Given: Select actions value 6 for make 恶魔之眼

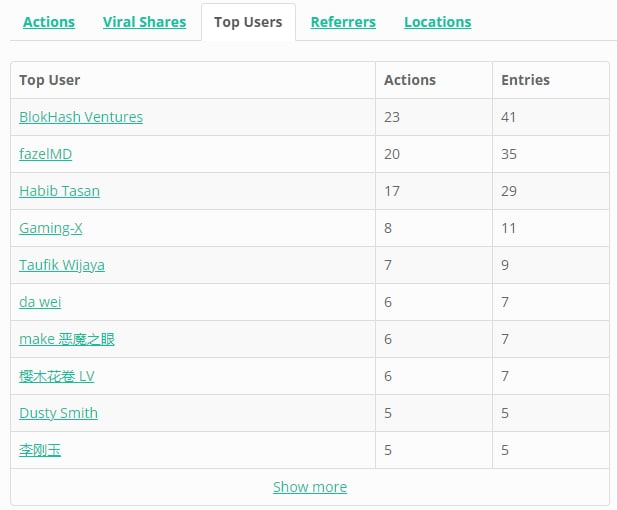Looking at the screenshot, I should click(x=388, y=339).
